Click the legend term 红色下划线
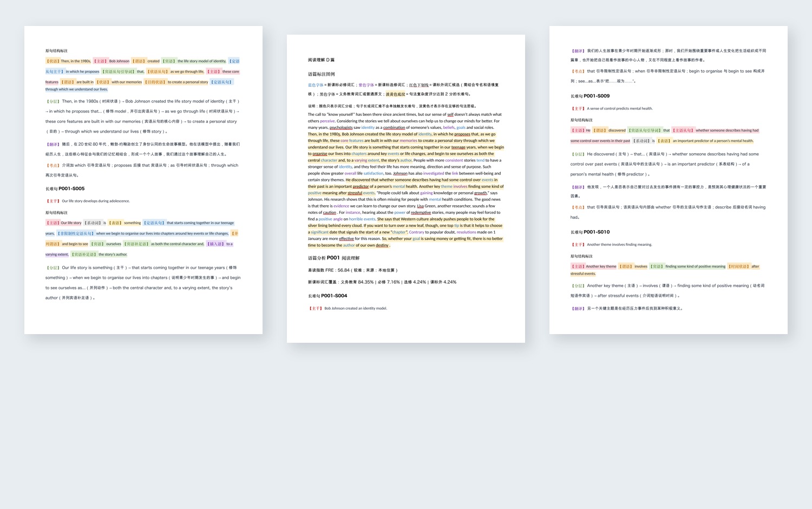 (x=418, y=85)
